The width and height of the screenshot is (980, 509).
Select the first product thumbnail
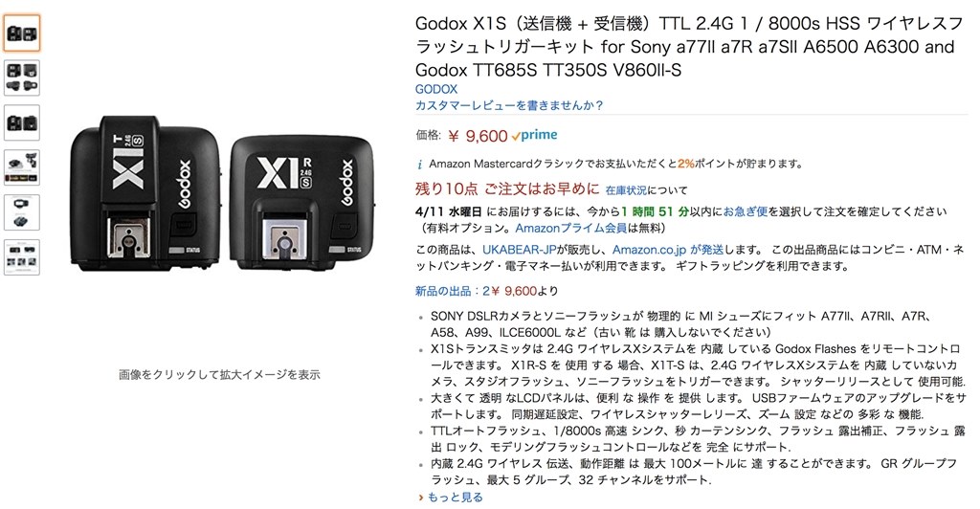pyautogui.click(x=22, y=33)
